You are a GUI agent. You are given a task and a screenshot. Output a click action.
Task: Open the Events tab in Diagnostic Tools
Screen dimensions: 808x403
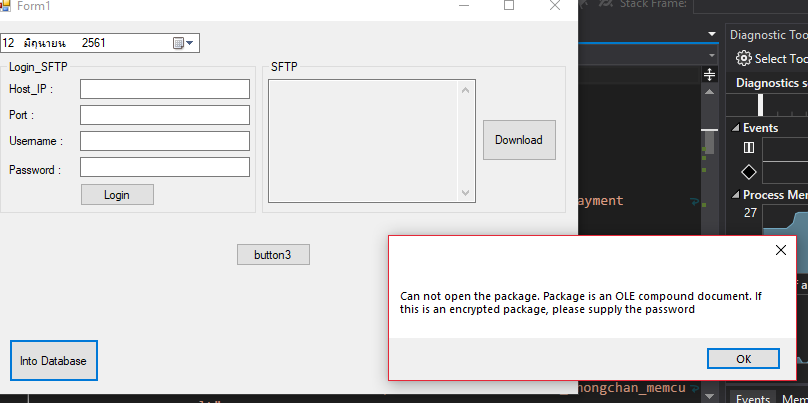point(753,398)
